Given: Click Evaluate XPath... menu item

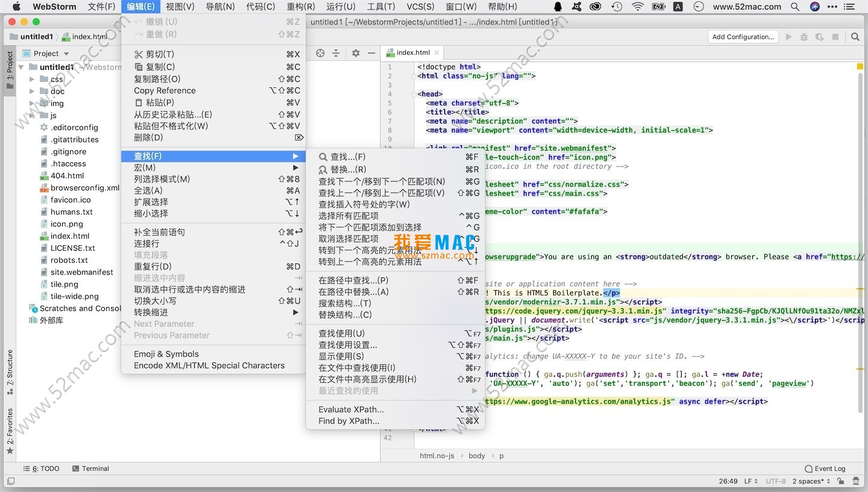Looking at the screenshot, I should coord(395,409).
